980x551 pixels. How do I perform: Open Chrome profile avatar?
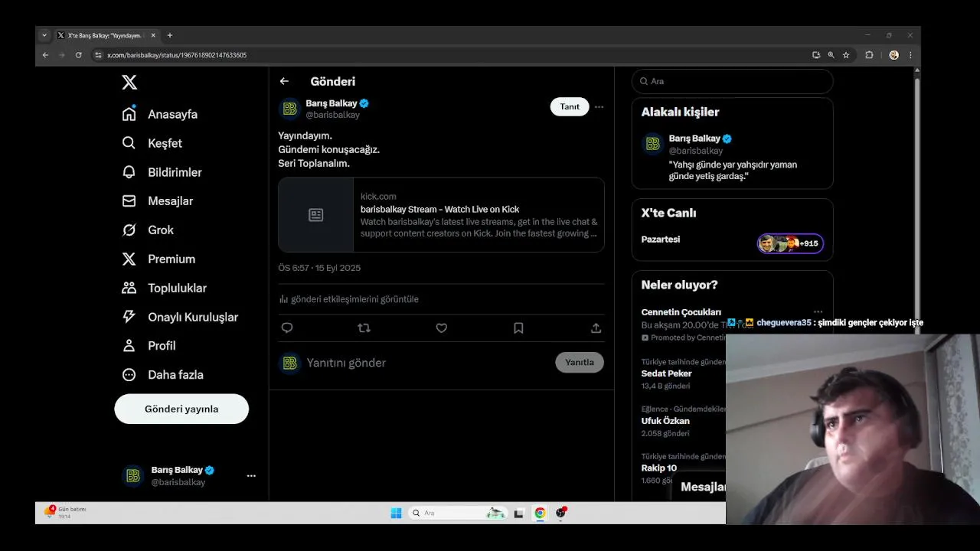[893, 55]
